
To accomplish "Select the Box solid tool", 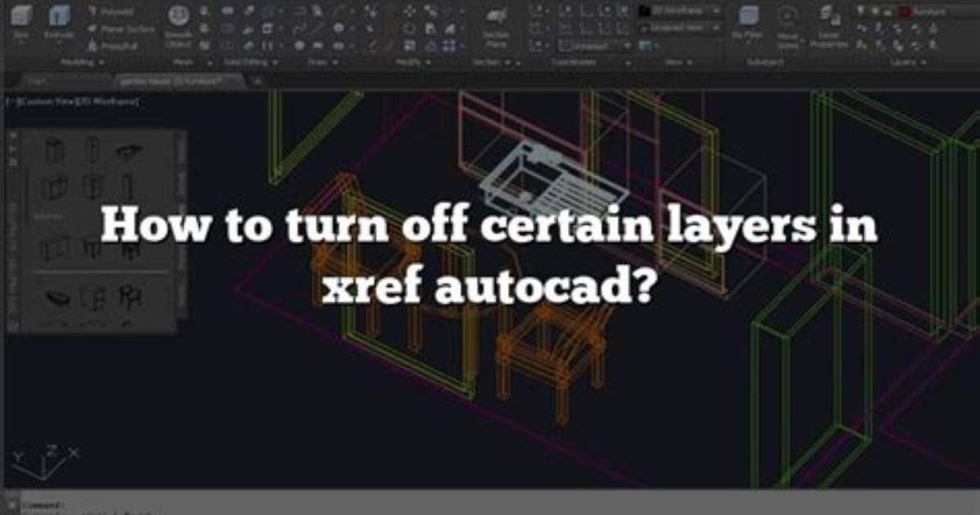I will 20,22.
